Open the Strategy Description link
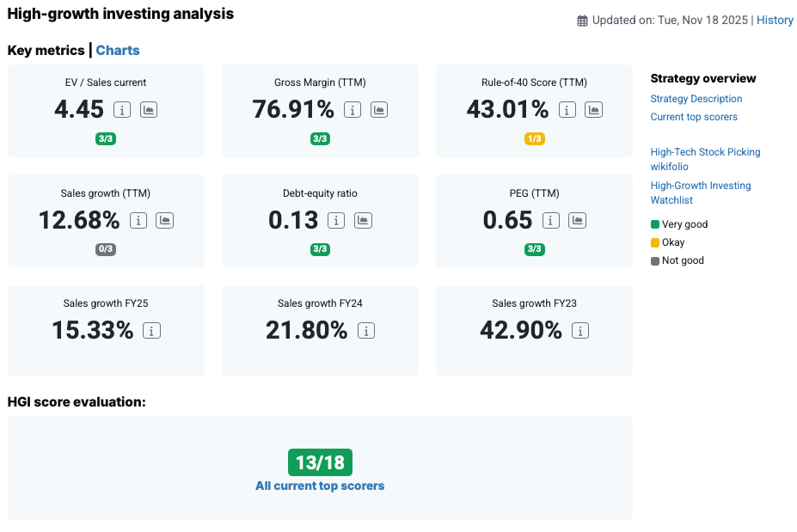797x532 pixels. coord(696,99)
